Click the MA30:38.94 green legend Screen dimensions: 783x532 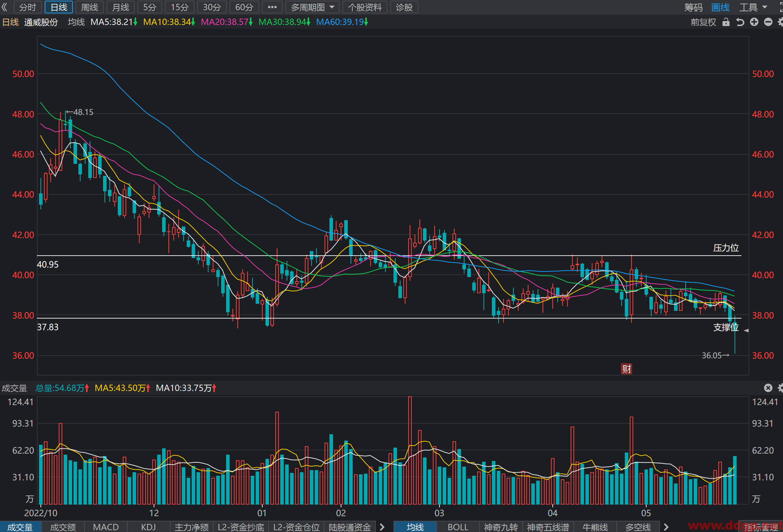coord(284,22)
